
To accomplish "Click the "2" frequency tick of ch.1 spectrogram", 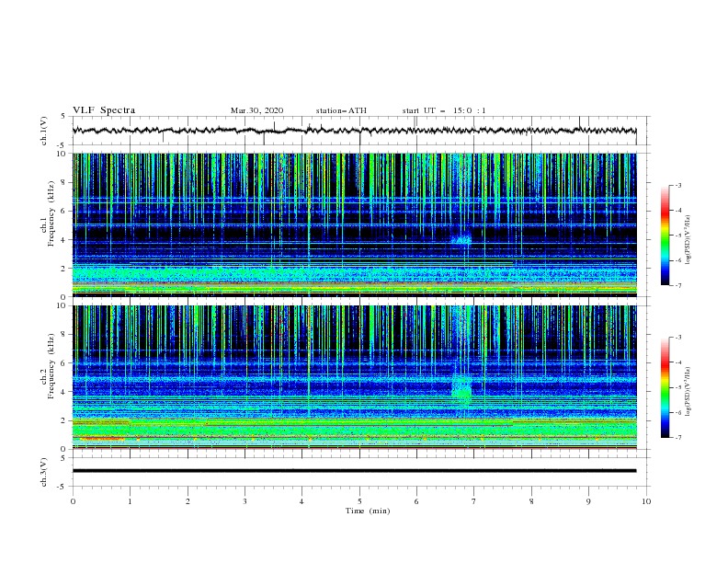I will 64,268.
